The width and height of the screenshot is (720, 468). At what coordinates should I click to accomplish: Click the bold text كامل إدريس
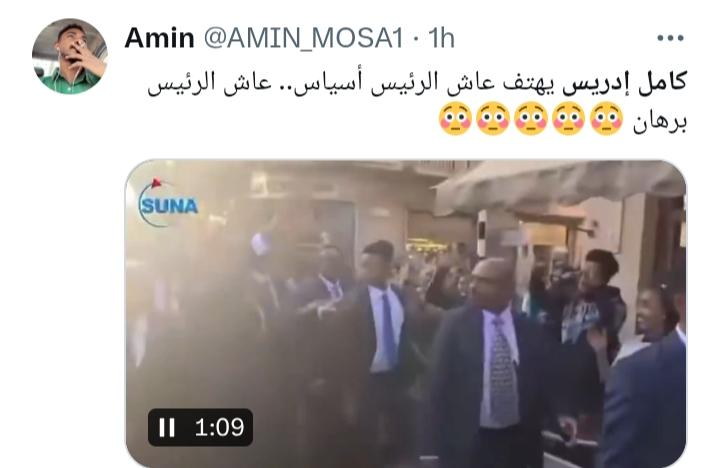pos(624,83)
